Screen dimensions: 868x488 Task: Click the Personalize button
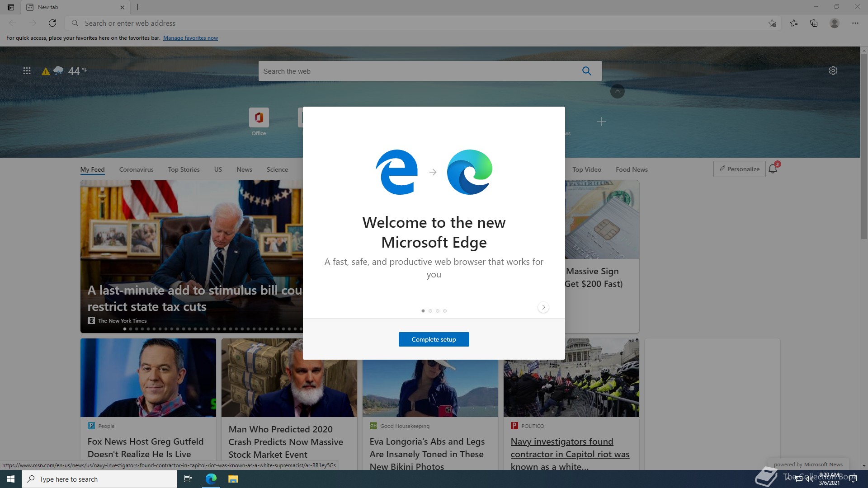click(740, 169)
